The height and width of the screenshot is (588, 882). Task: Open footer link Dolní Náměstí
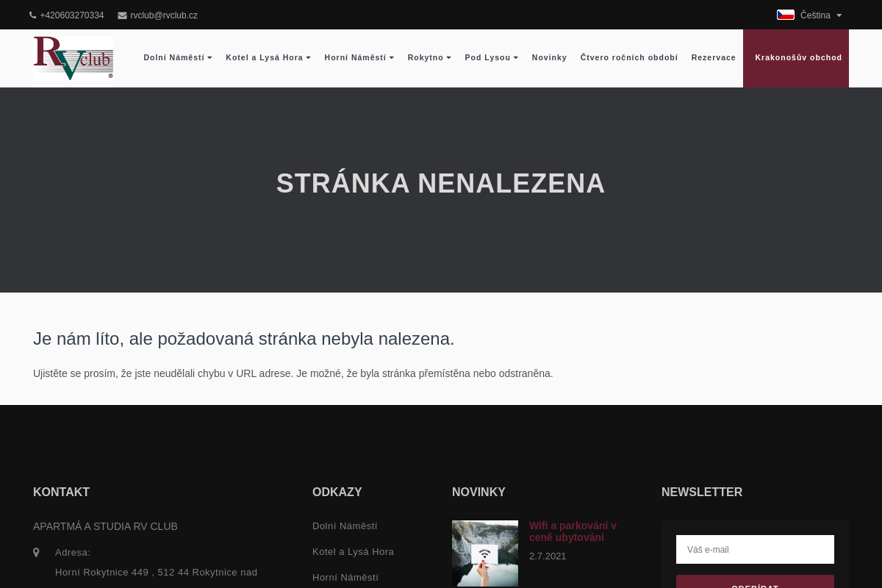(x=345, y=526)
